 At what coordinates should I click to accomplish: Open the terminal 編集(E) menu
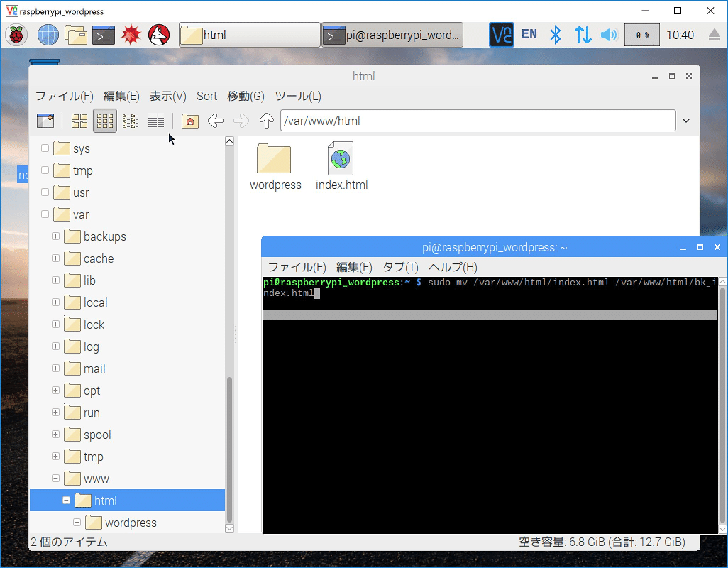pyautogui.click(x=354, y=267)
